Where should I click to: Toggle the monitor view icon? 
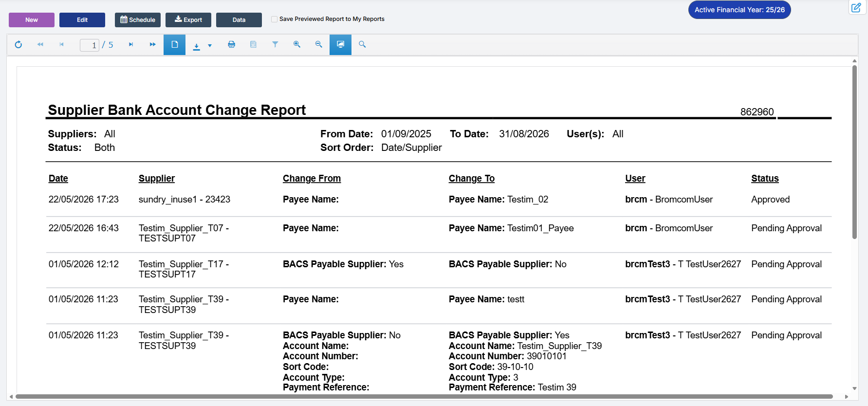pyautogui.click(x=340, y=45)
